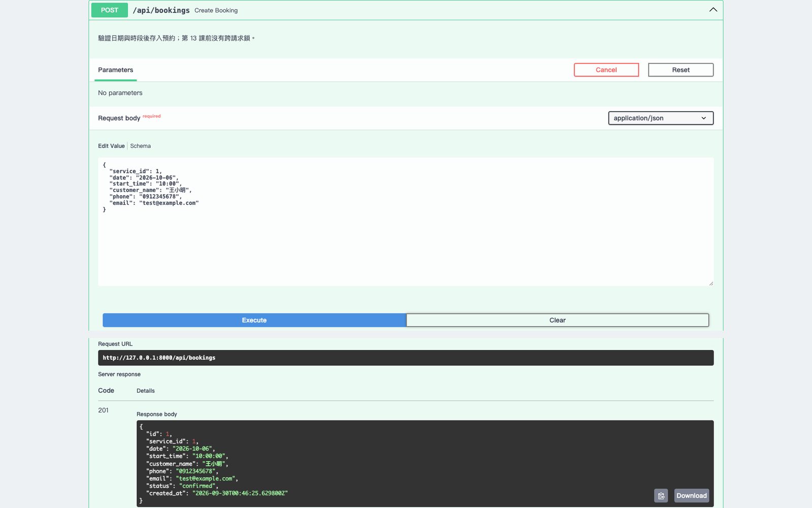
Task: Click the "start_time" line in request editor
Action: 145,184
